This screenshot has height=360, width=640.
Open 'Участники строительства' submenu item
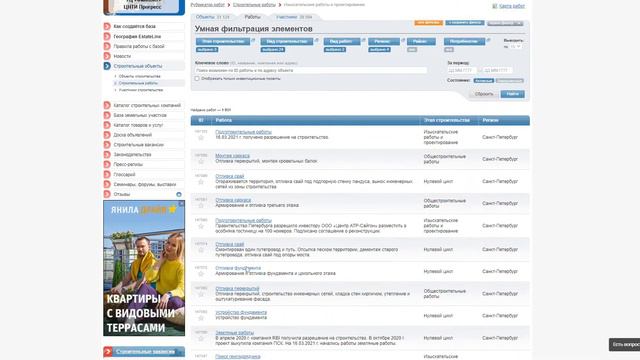click(x=141, y=90)
